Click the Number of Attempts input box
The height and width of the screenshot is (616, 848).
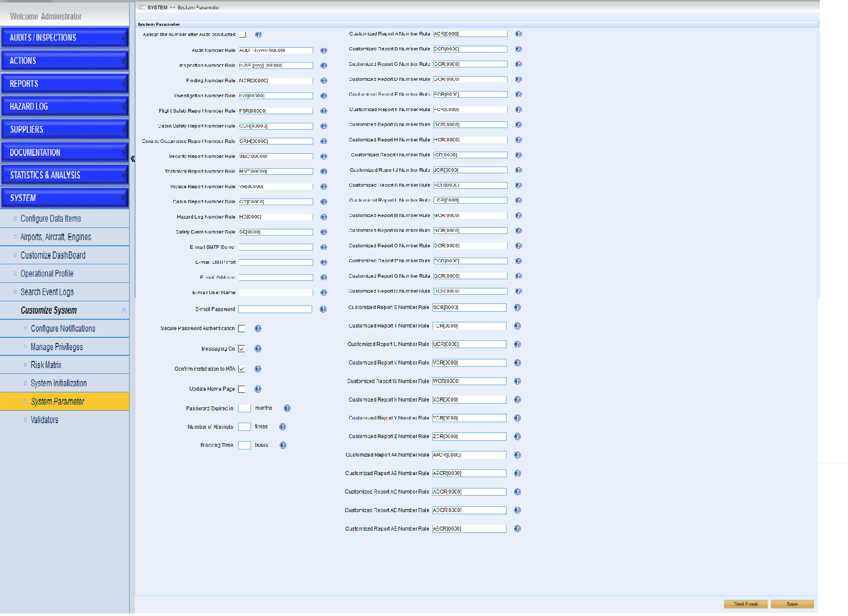coord(244,427)
